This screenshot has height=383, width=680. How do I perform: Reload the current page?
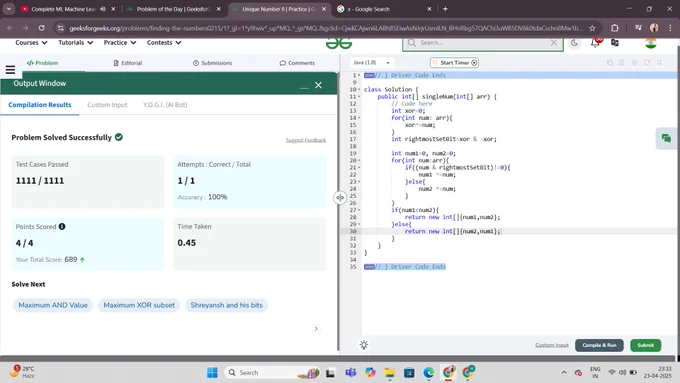(41, 28)
